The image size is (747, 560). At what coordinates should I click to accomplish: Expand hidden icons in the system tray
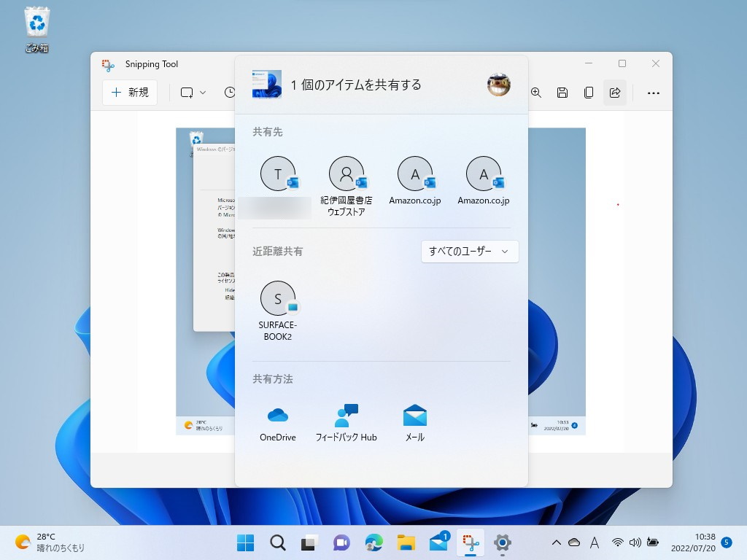[556, 542]
